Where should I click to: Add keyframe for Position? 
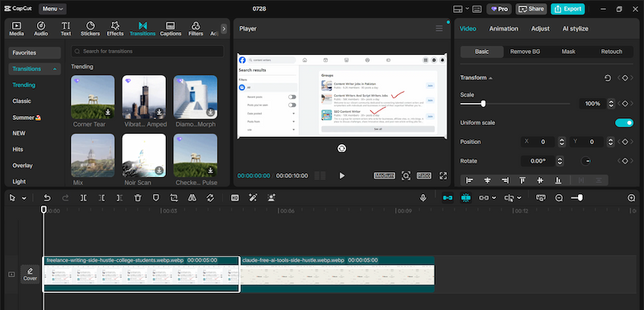pyautogui.click(x=625, y=142)
